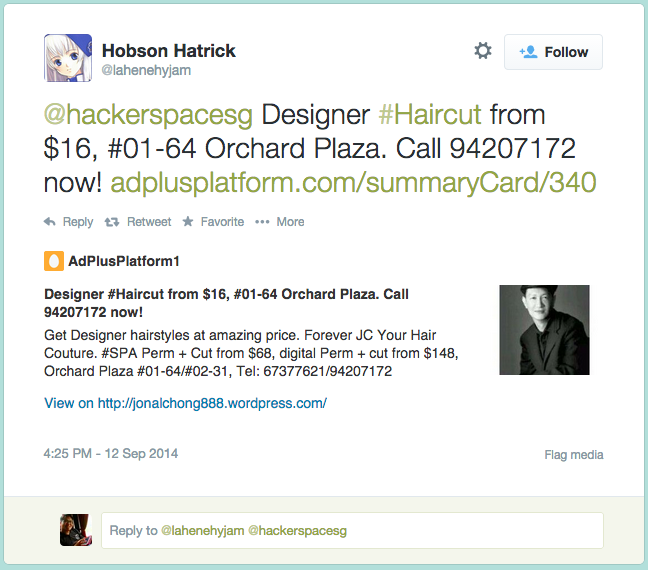
Task: Open Hobson Hatrick's anime avatar
Action: [68, 58]
